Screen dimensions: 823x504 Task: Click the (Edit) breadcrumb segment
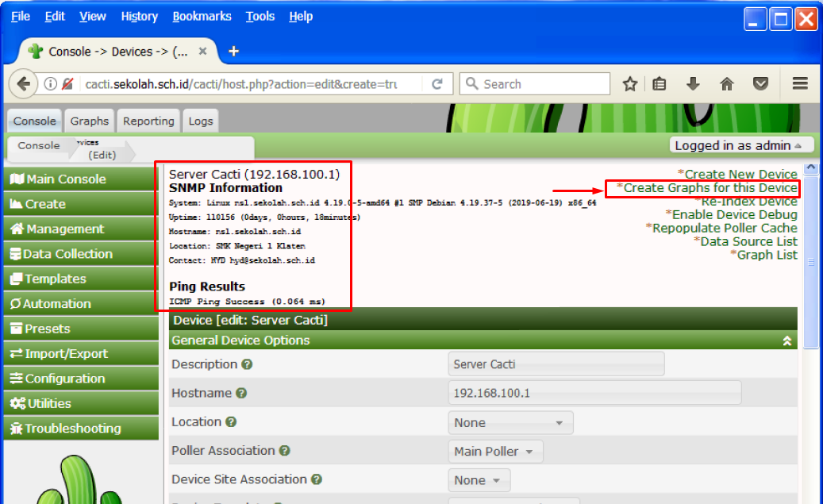point(102,155)
